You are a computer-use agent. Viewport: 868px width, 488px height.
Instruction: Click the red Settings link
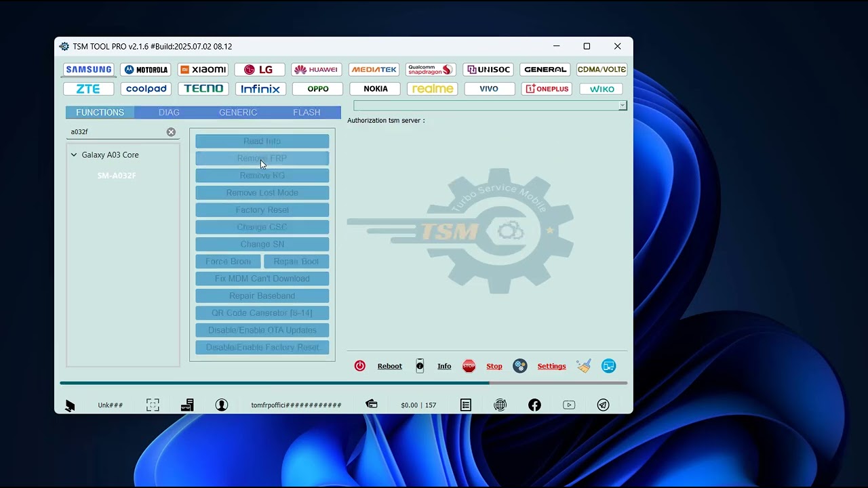(x=551, y=366)
